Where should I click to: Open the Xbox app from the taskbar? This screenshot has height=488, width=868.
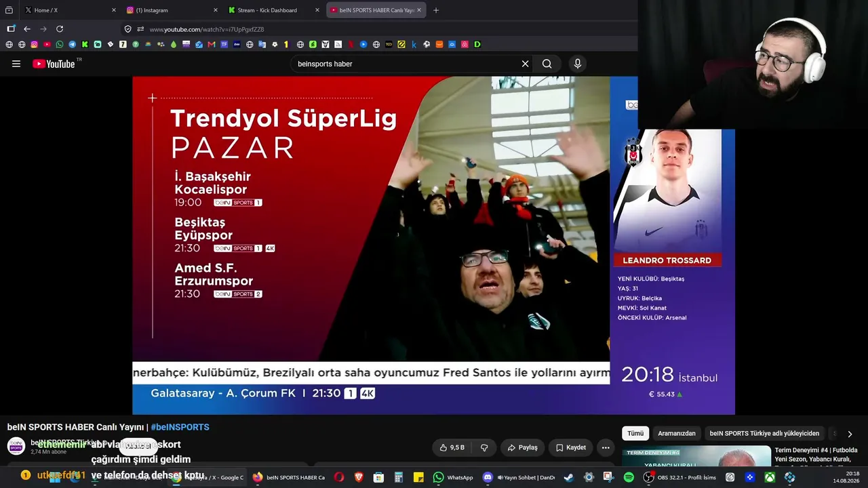(x=770, y=477)
